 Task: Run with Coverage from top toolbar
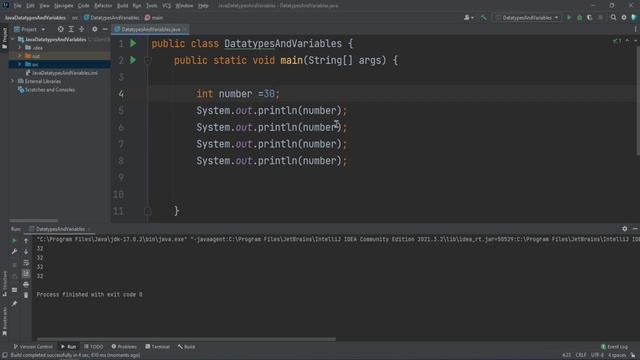pos(590,18)
